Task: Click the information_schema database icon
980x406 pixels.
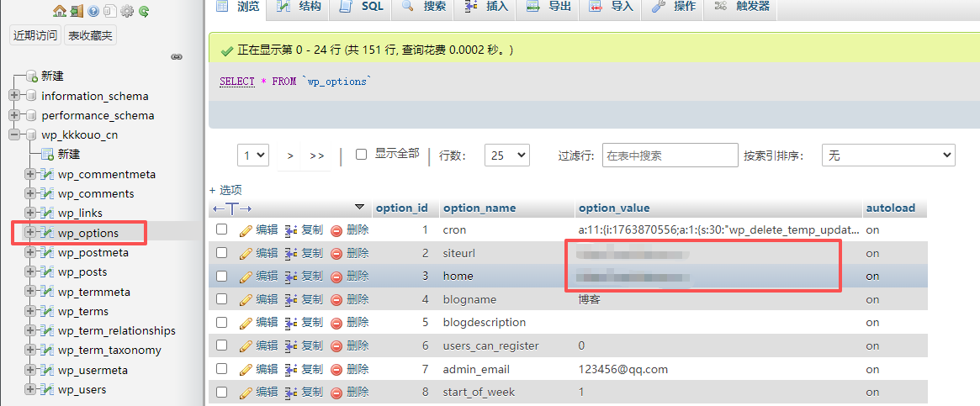Action: [x=31, y=96]
